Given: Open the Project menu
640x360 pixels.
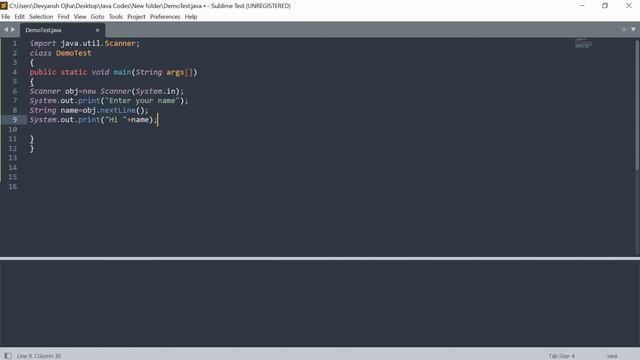Looking at the screenshot, I should (x=136, y=17).
